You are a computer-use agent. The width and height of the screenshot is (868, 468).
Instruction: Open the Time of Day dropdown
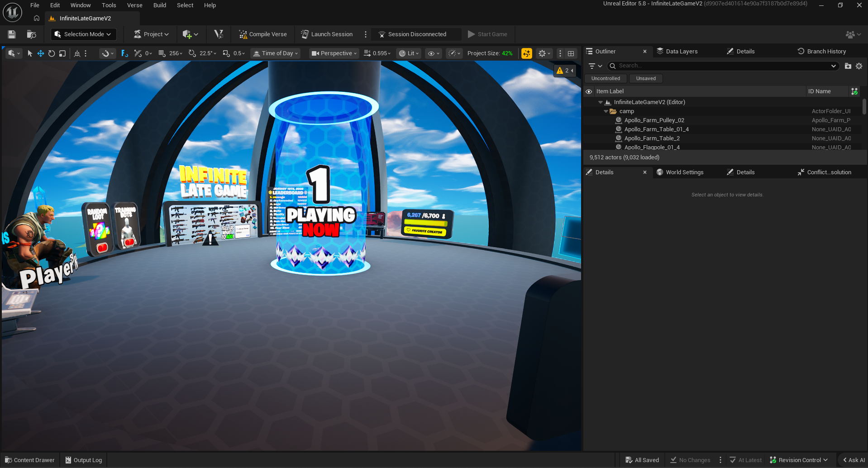[x=276, y=53]
